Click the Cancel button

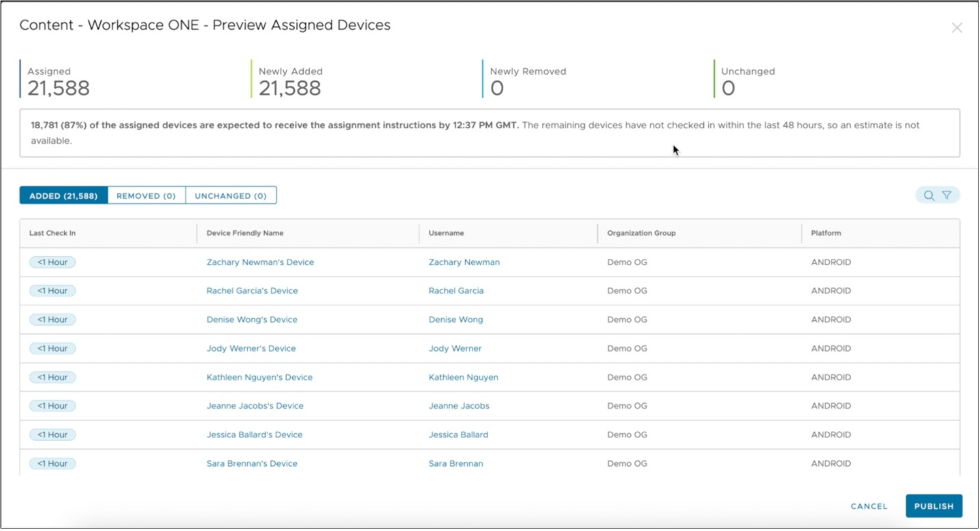[x=869, y=506]
